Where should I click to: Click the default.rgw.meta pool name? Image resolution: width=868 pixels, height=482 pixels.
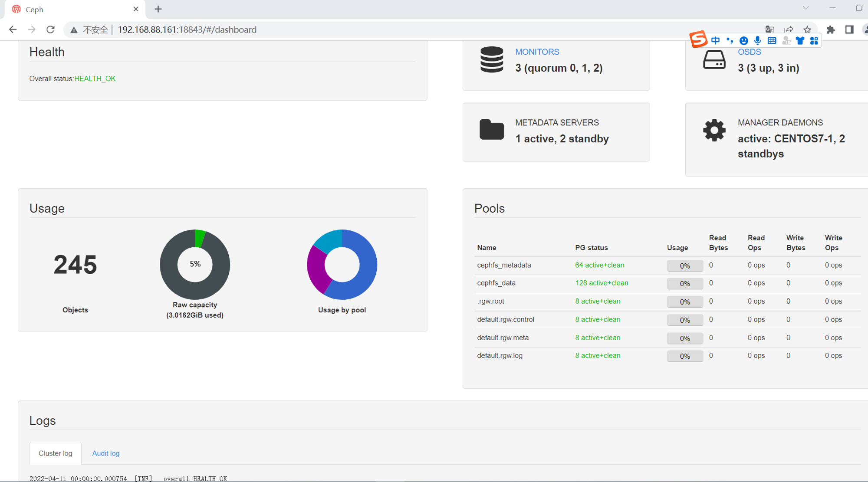tap(503, 338)
